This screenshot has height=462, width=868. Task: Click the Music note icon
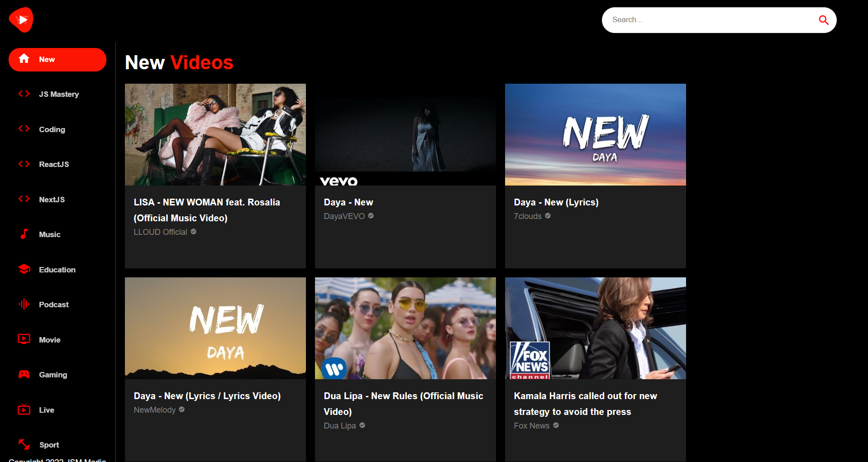coord(24,234)
